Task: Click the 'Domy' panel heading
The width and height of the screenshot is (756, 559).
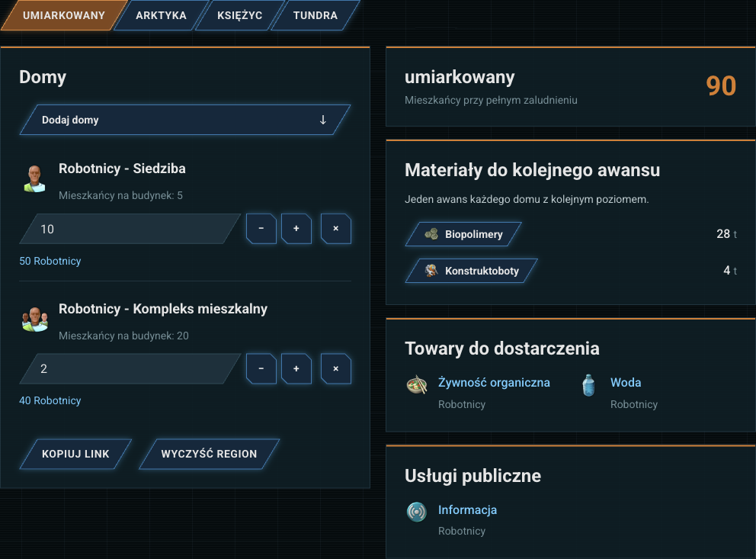Action: (43, 77)
